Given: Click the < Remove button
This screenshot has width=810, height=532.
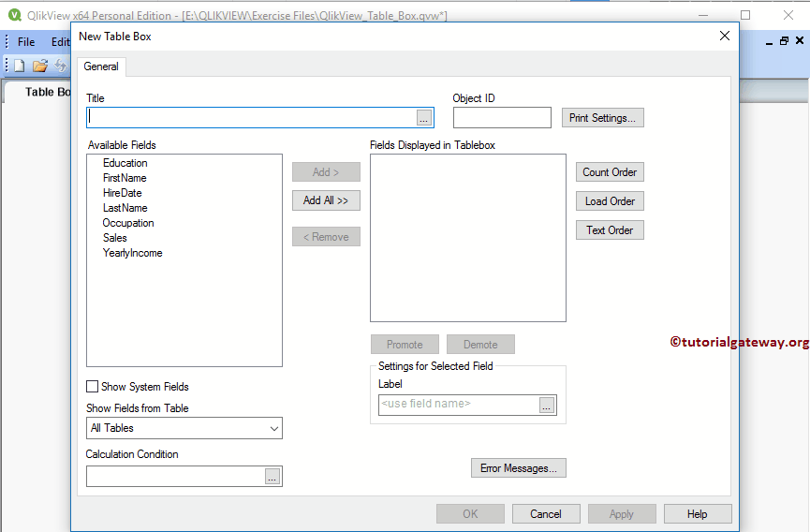Looking at the screenshot, I should [326, 237].
